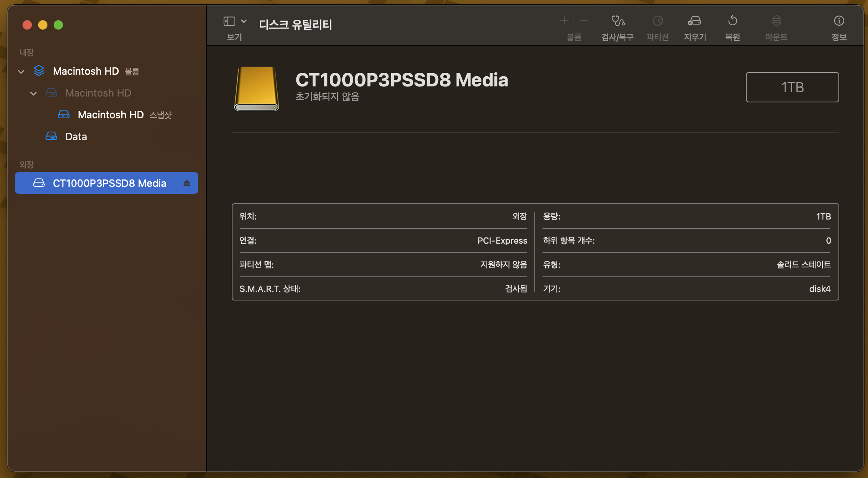Select CT1000P3PSSD8 Media in sidebar
This screenshot has width=868, height=478.
109,183
